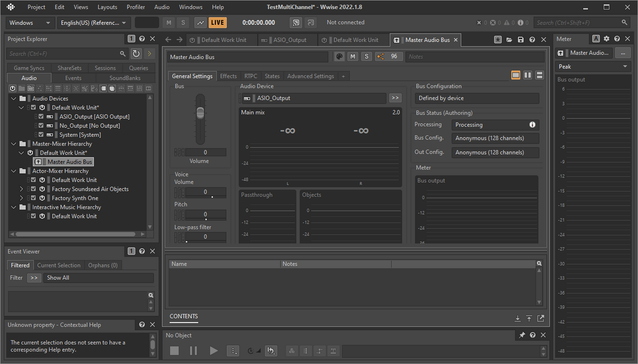The image size is (638, 364).
Task: Open transport playback options dots button
Action: (233, 351)
